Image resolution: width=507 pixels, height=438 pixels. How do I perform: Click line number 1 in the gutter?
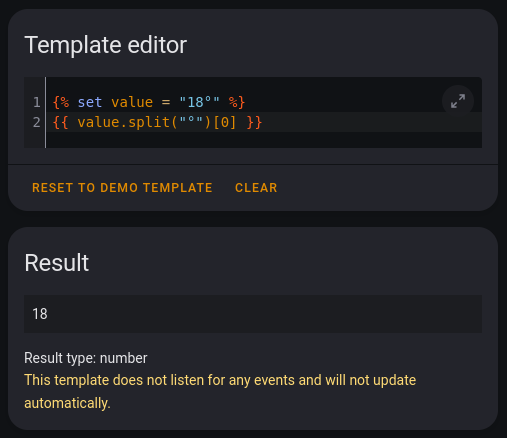coord(36,102)
